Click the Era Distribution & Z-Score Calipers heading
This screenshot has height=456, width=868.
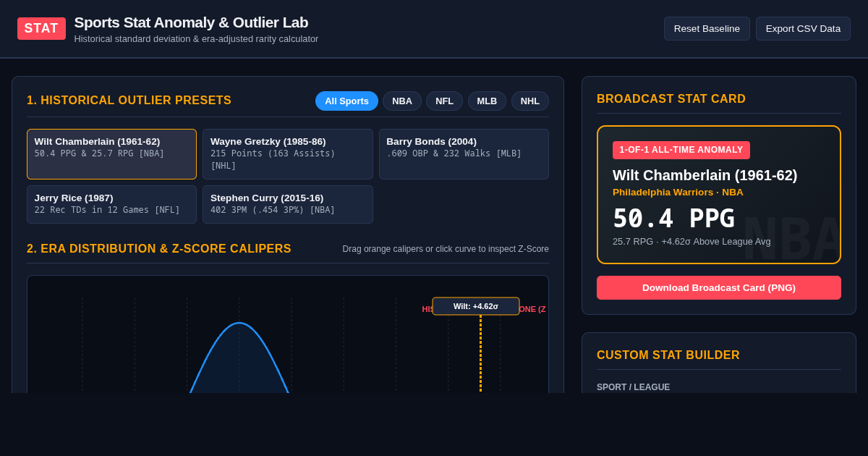tap(159, 249)
